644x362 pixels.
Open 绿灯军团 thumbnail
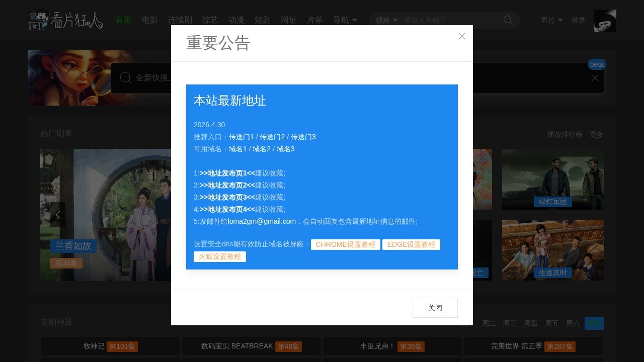pyautogui.click(x=553, y=179)
